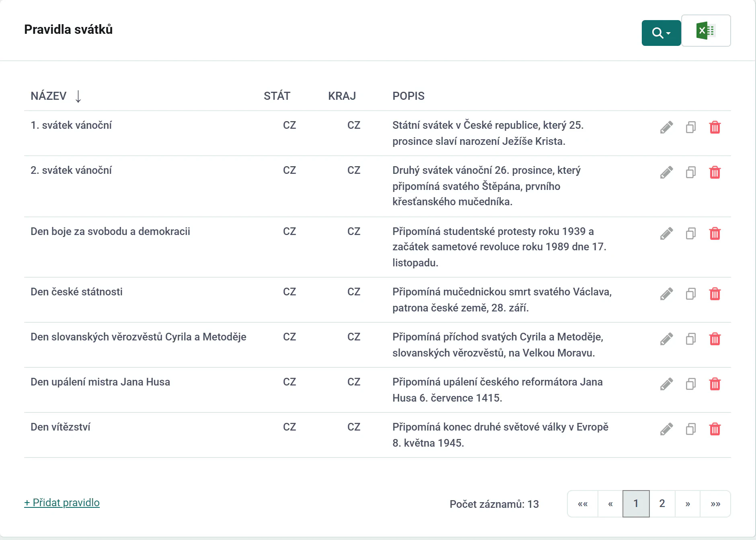Edit the 2. svátek vánoční rule

pos(666,173)
